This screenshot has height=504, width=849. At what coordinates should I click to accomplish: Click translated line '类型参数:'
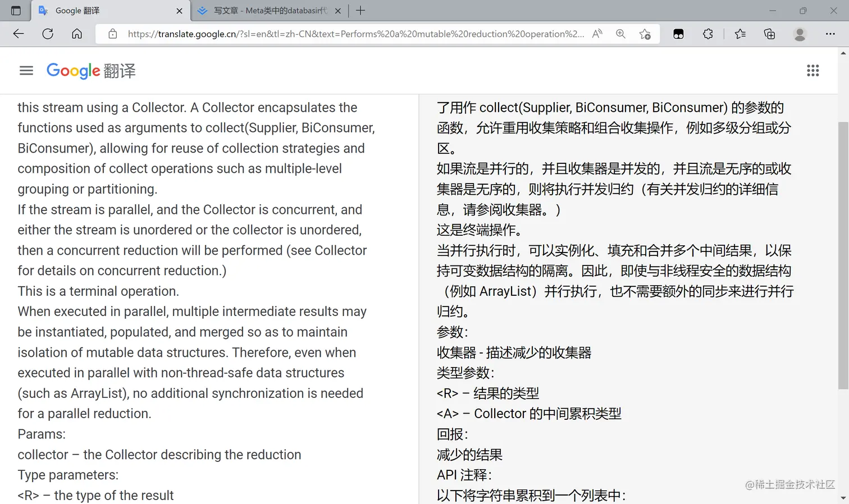[x=465, y=373]
